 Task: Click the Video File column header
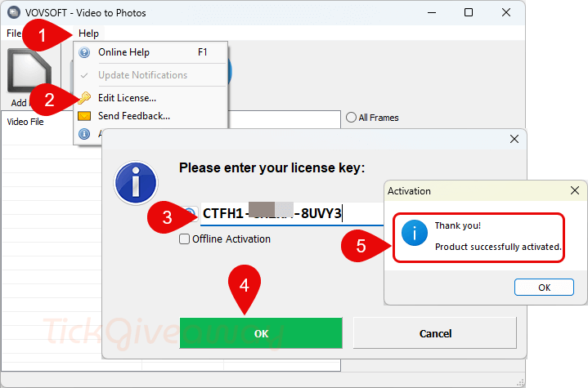point(25,122)
